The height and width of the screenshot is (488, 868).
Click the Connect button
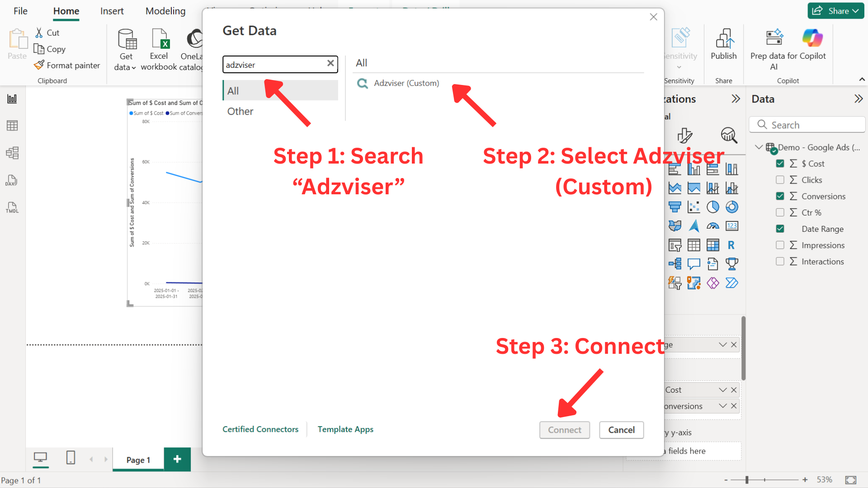564,430
